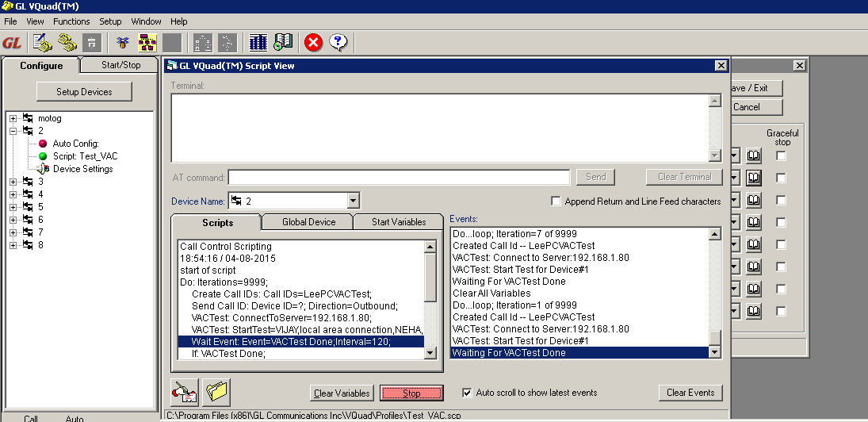
Task: Click the greyed network topology toolbar icon
Action: [203, 43]
